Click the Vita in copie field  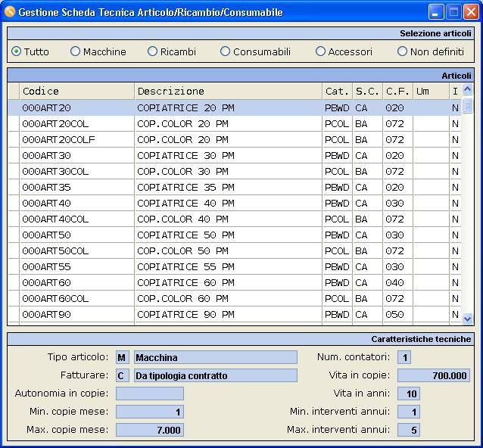point(434,375)
